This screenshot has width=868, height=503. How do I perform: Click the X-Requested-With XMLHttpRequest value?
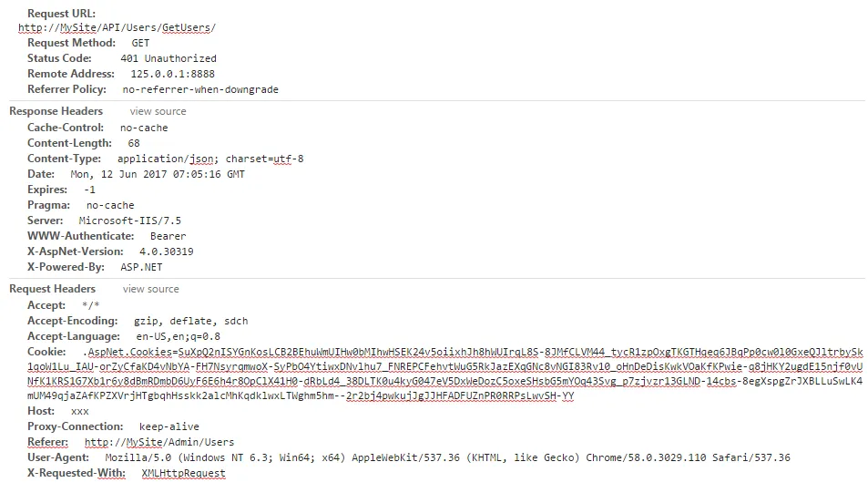point(183,473)
